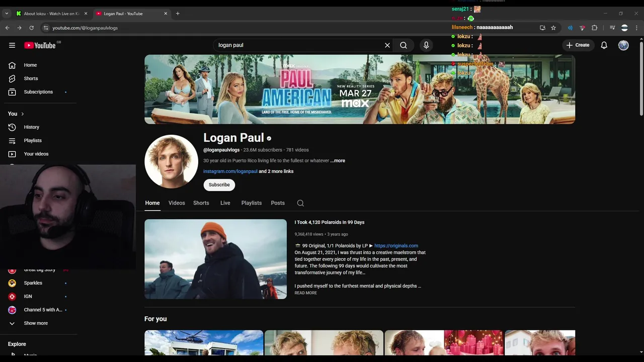Image resolution: width=644 pixels, height=362 pixels.
Task: Click the page vertical scrollbar
Action: tap(641, 78)
